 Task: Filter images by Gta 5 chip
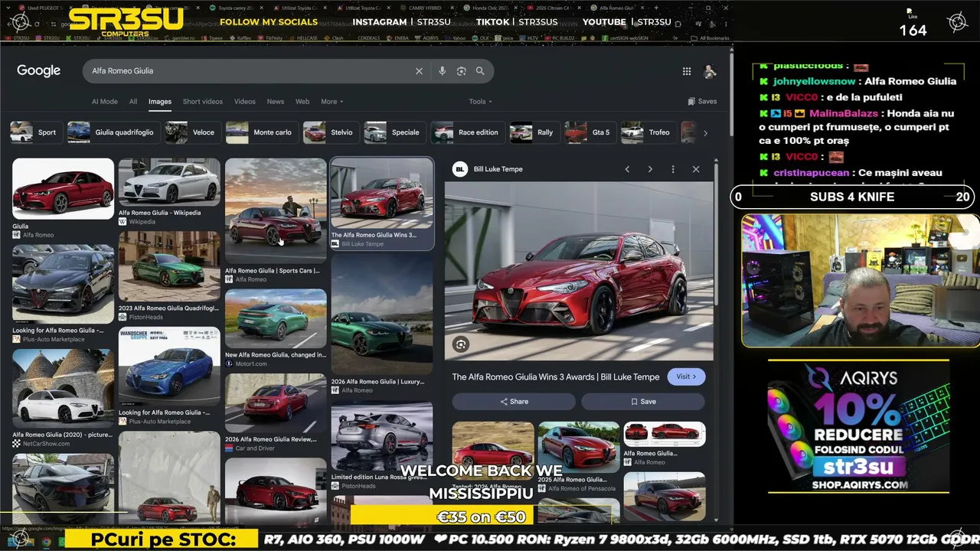coord(590,132)
